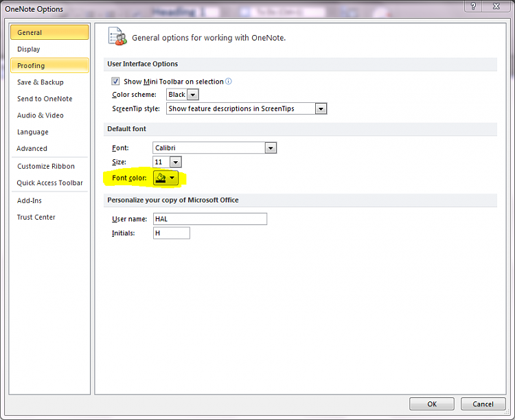Screen dimensions: 515x420
Task: Open Audio & Video settings
Action: [x=49, y=115]
